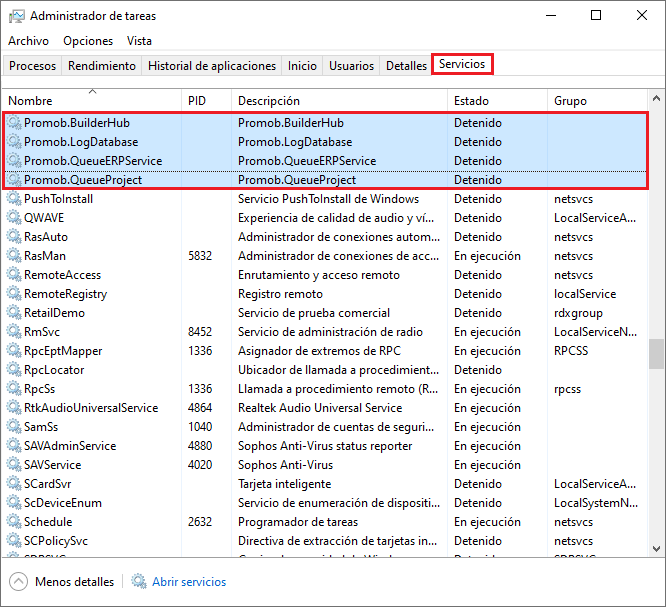Image resolution: width=666 pixels, height=607 pixels.
Task: Click the Task Manager title bar icon
Action: tap(17, 16)
